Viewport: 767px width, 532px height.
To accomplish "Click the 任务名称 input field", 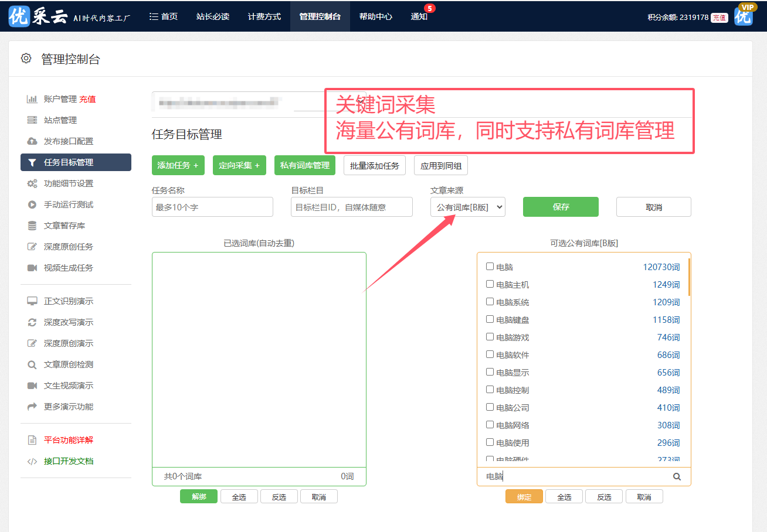I will (x=212, y=207).
